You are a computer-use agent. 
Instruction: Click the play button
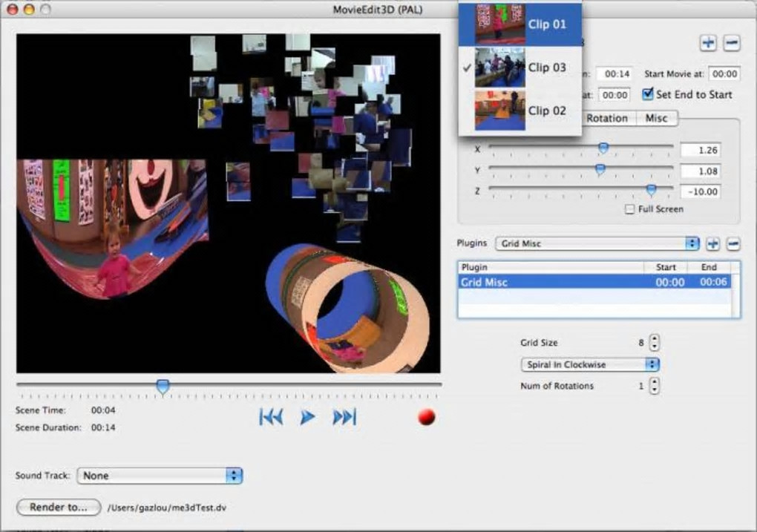pos(307,418)
